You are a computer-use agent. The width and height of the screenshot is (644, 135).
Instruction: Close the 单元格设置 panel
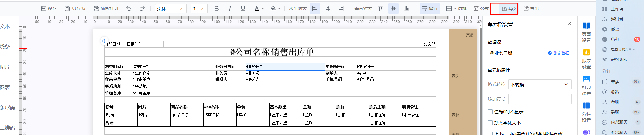[569, 24]
